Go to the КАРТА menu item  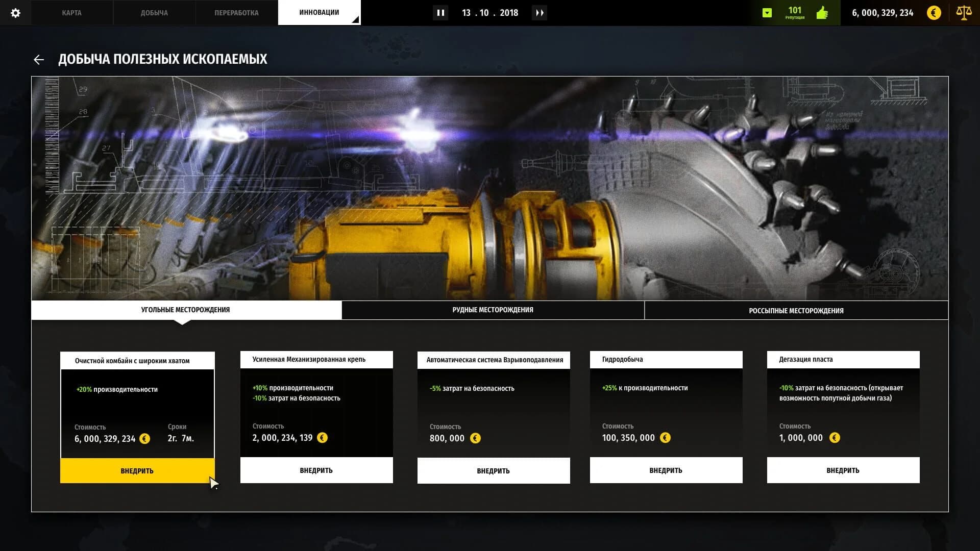click(x=72, y=12)
